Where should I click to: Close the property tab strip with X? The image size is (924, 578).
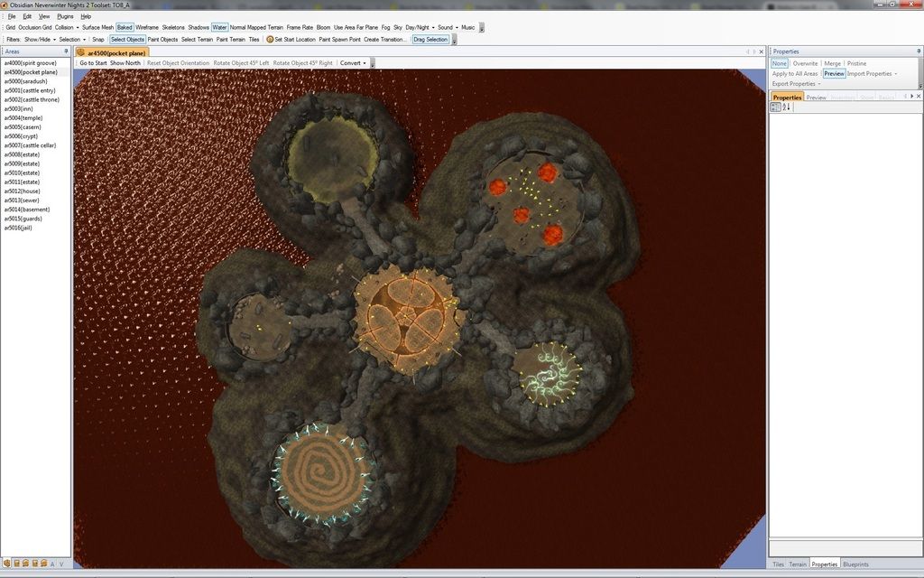click(918, 97)
